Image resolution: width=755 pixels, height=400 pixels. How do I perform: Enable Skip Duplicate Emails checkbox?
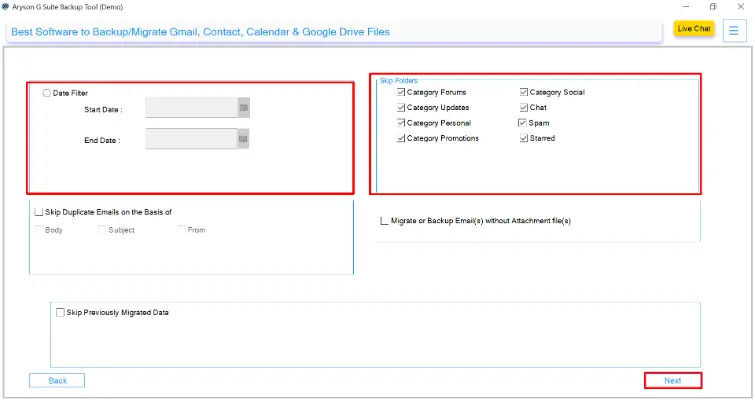click(x=39, y=212)
